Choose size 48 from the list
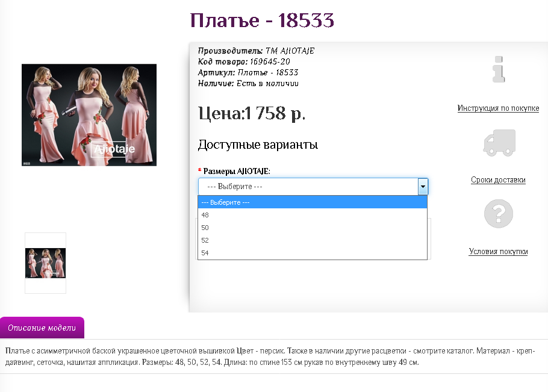This screenshot has height=392, width=548. point(313,215)
